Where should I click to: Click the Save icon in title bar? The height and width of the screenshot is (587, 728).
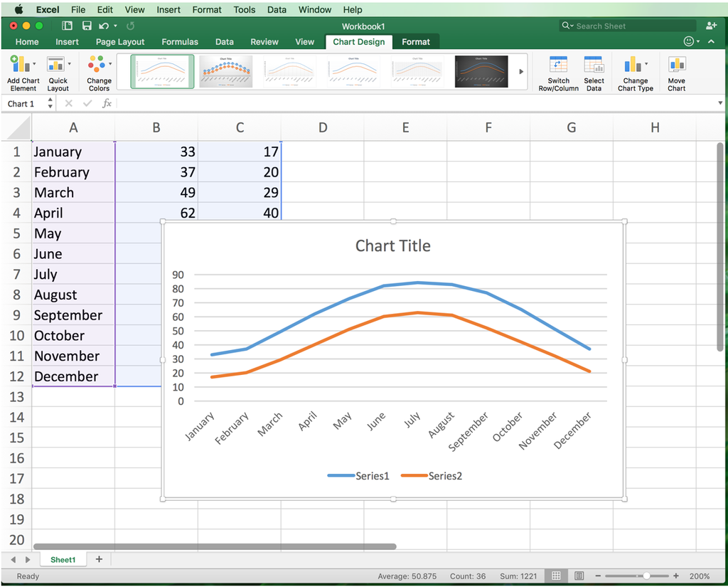point(87,26)
